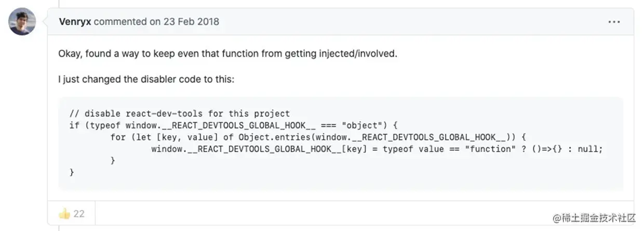644x231 pixels.
Task: Click the Venryx user avatar
Action: [22, 22]
